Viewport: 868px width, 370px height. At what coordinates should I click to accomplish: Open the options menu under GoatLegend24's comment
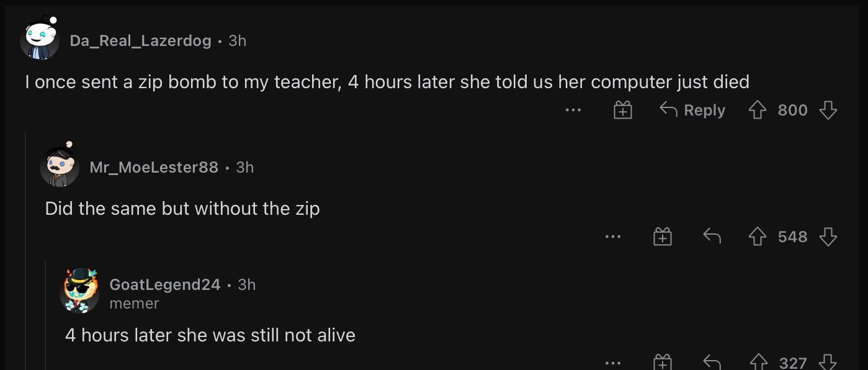(x=613, y=361)
